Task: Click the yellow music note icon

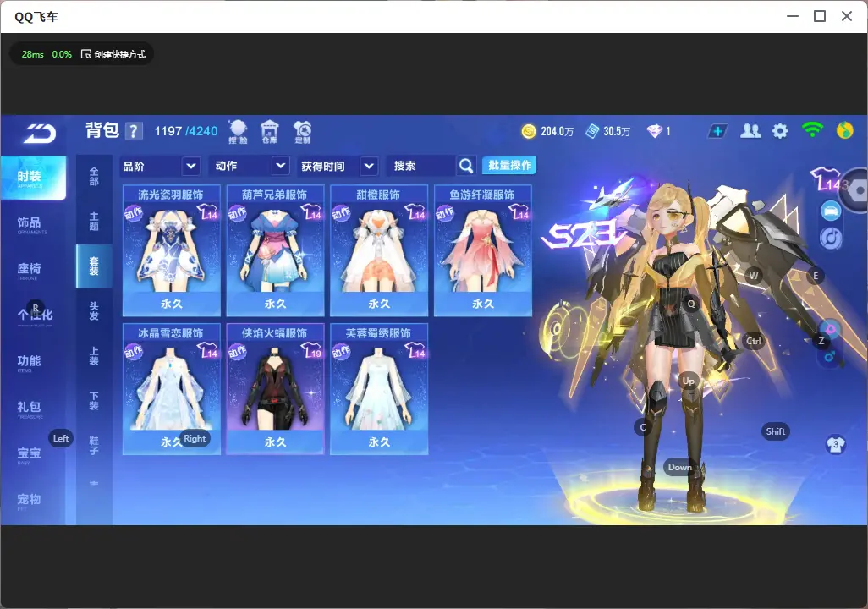Action: [x=845, y=130]
